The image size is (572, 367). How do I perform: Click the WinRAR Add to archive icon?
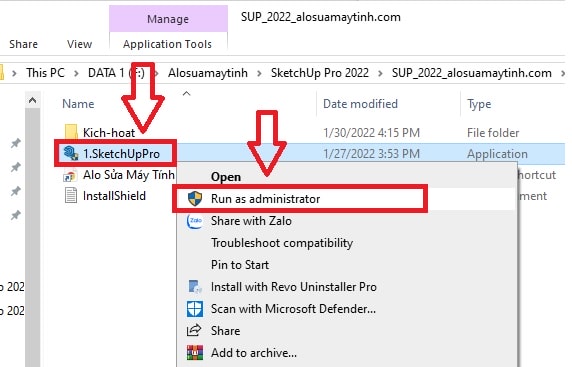[195, 353]
